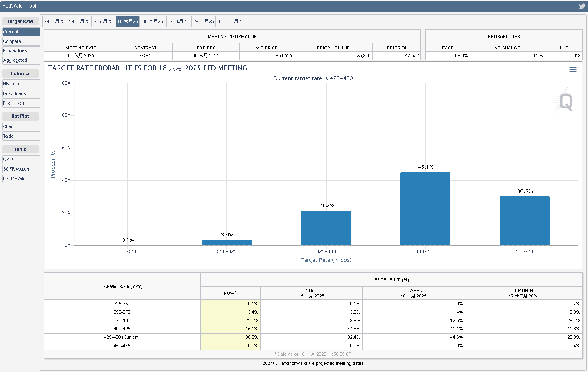Viewport: 588px width, 372px height.
Task: Click the 18 六月 2025 meeting date cell
Action: [x=81, y=55]
